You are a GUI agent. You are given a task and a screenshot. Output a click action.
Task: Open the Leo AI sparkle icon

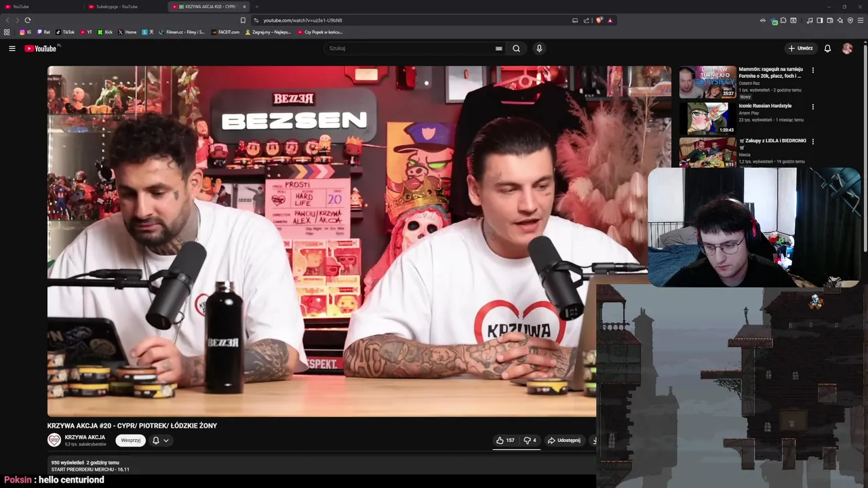coord(840,20)
